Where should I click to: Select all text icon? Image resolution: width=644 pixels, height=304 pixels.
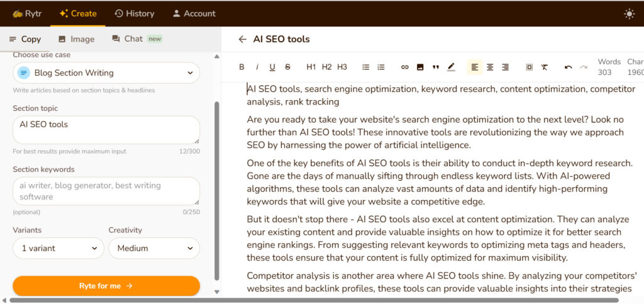tap(530, 67)
